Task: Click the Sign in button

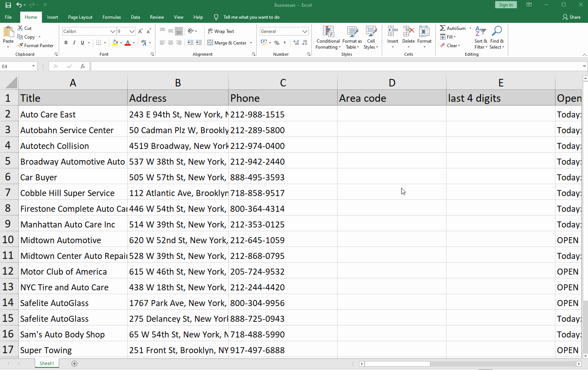Action: [x=506, y=5]
